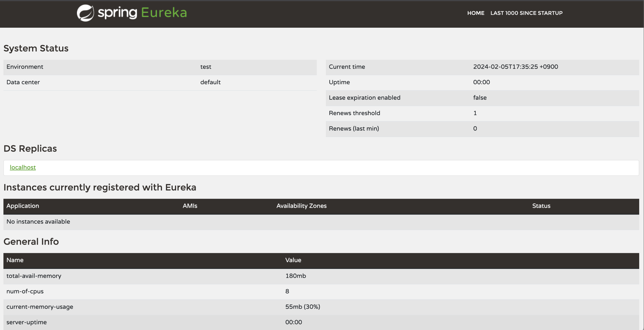The width and height of the screenshot is (644, 330).
Task: Click the Value column header in General Info
Action: pyautogui.click(x=293, y=260)
